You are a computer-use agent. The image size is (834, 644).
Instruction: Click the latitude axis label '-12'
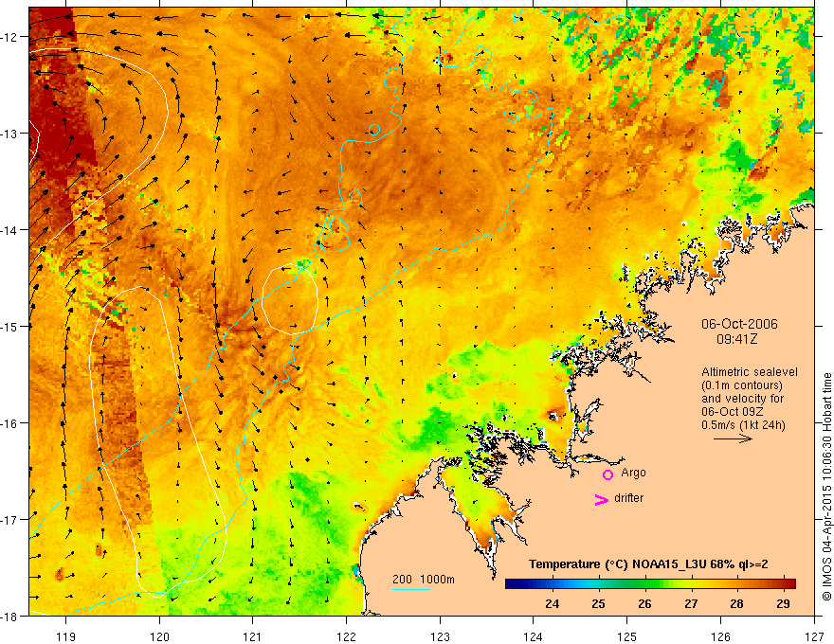11,37
